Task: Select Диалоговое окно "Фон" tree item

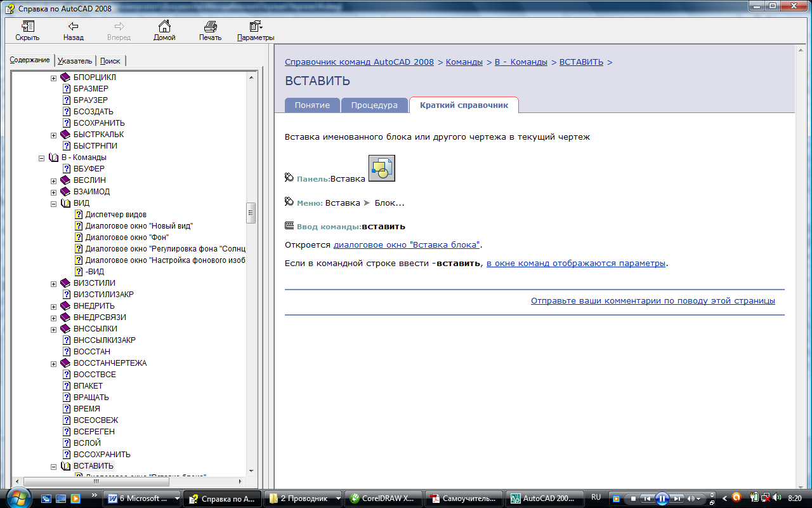Action: [127, 237]
